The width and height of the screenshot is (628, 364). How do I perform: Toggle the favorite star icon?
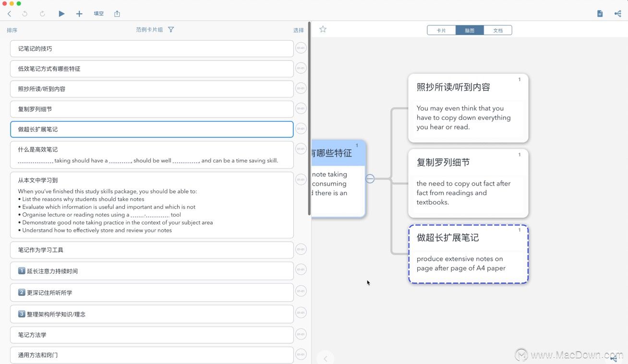click(323, 29)
